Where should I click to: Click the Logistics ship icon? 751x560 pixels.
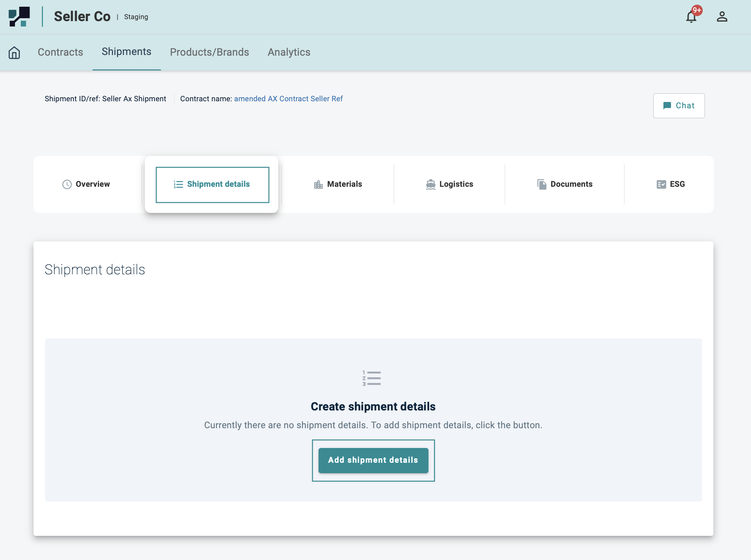point(430,184)
